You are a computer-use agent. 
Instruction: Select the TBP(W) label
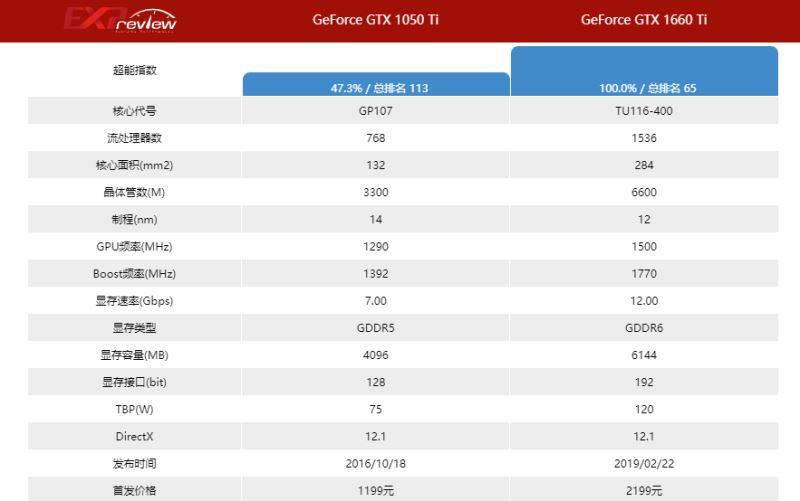coord(135,409)
